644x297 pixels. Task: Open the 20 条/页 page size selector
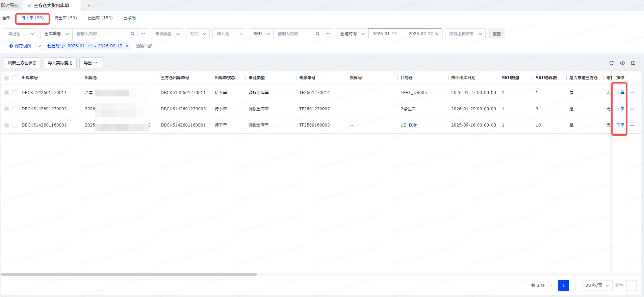click(x=597, y=285)
